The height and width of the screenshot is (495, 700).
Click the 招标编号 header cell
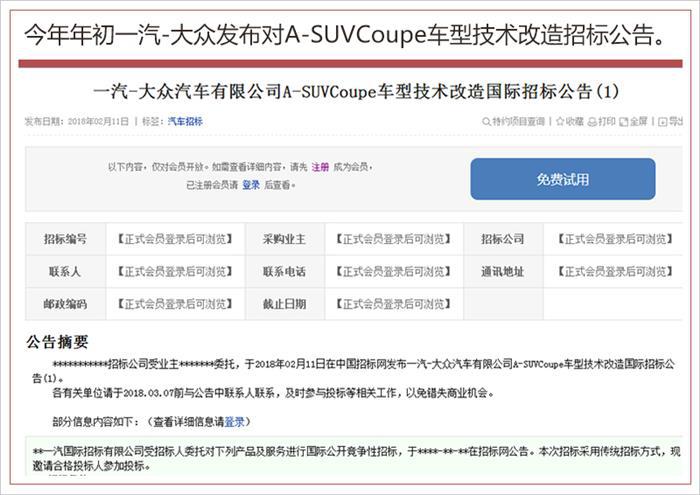pos(65,239)
